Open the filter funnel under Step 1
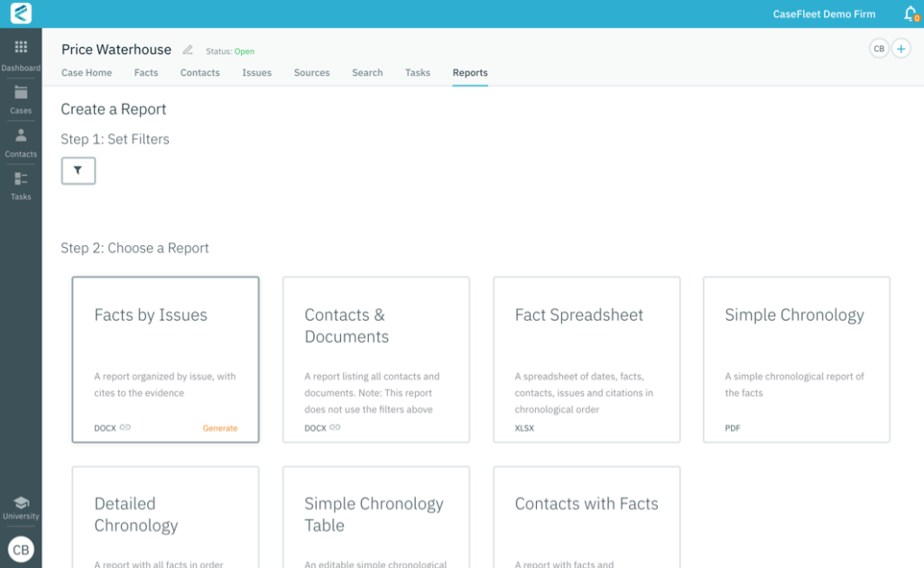The width and height of the screenshot is (924, 568). coord(78,169)
